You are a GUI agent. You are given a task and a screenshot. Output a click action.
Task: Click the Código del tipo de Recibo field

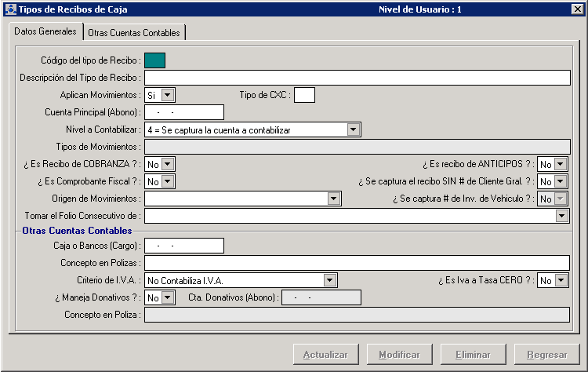(154, 60)
